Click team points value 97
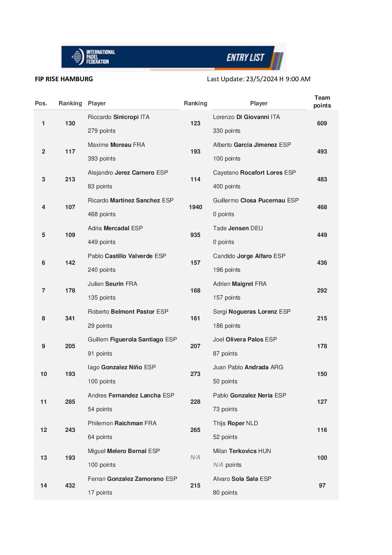 tap(322, 486)
